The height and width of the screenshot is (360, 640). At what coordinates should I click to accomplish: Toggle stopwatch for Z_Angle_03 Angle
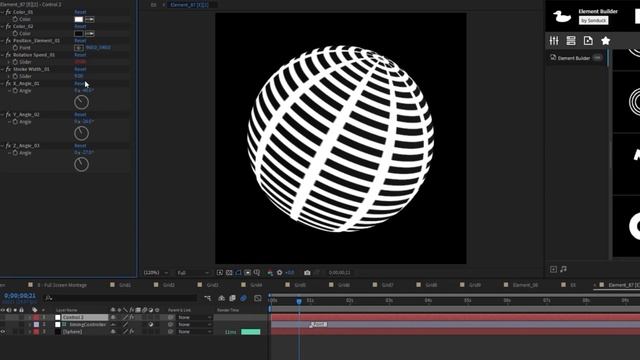15,153
